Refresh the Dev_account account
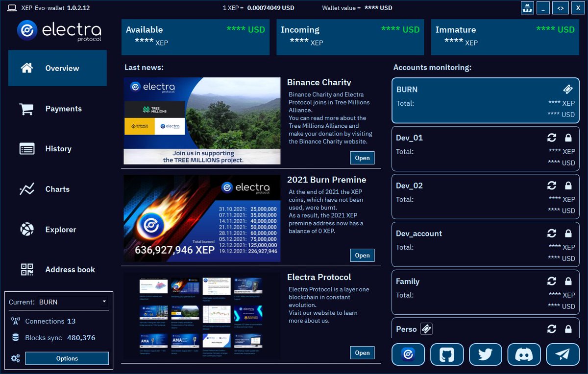Image resolution: width=588 pixels, height=374 pixels. (552, 234)
